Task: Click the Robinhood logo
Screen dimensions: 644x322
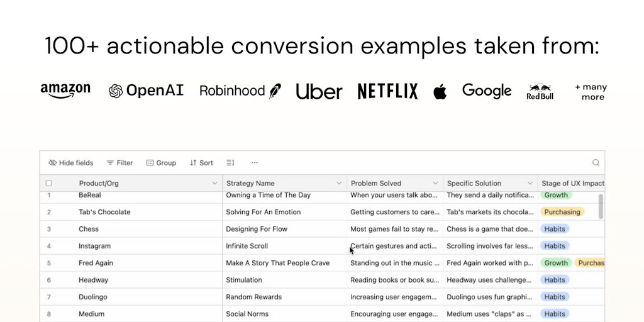Action: tap(240, 91)
